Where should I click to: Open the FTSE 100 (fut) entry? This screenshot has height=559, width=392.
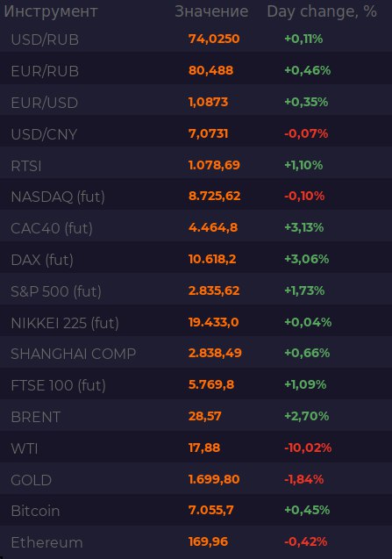coord(58,385)
